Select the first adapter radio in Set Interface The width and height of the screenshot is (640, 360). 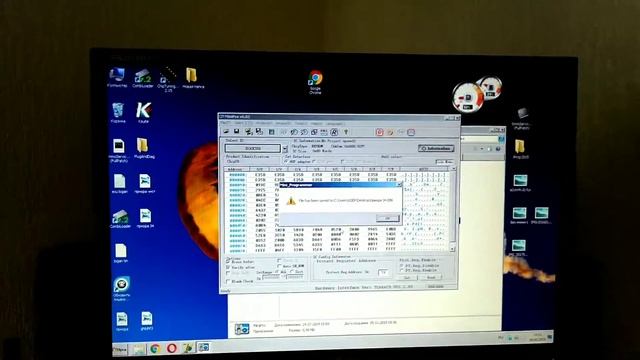[x=286, y=162]
